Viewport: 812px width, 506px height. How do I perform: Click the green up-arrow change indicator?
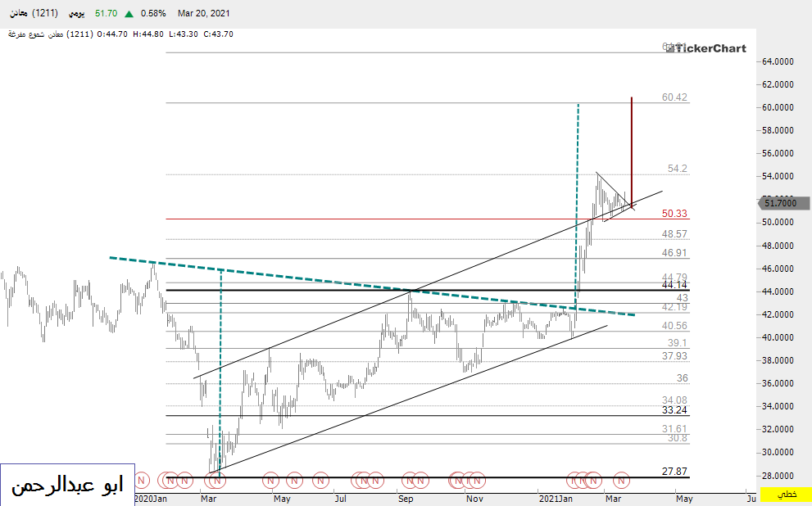coord(129,14)
